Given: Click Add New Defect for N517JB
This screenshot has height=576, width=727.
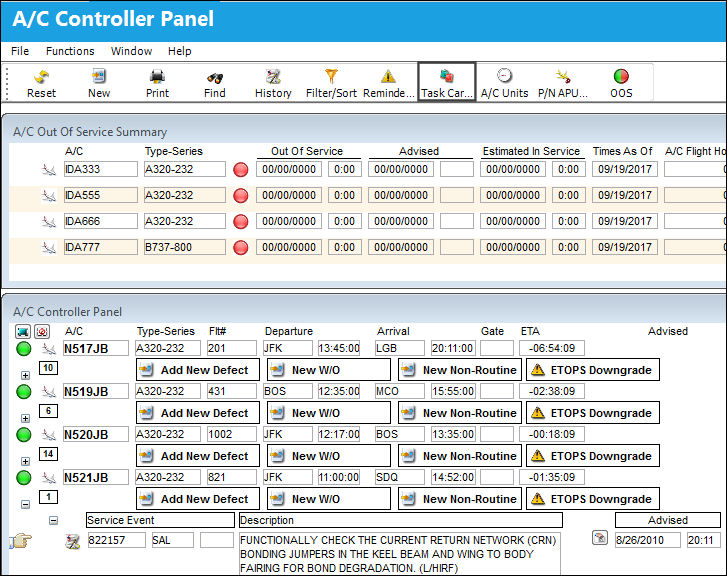Looking at the screenshot, I should point(198,370).
